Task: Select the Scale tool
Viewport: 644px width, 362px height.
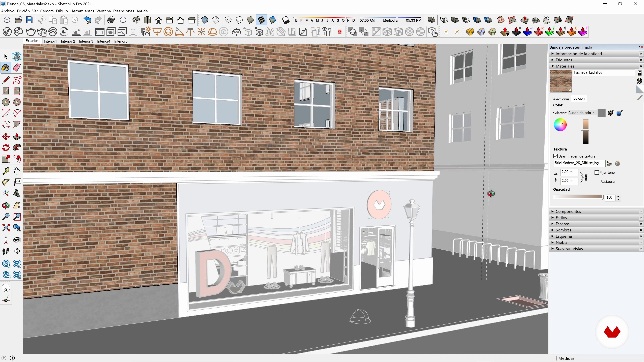Action: (6, 159)
